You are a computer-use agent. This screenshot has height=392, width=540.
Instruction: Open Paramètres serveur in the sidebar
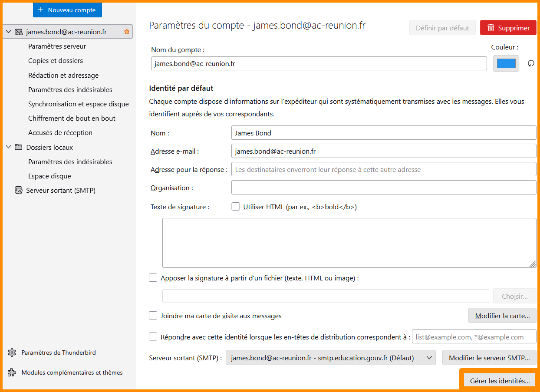pos(57,46)
